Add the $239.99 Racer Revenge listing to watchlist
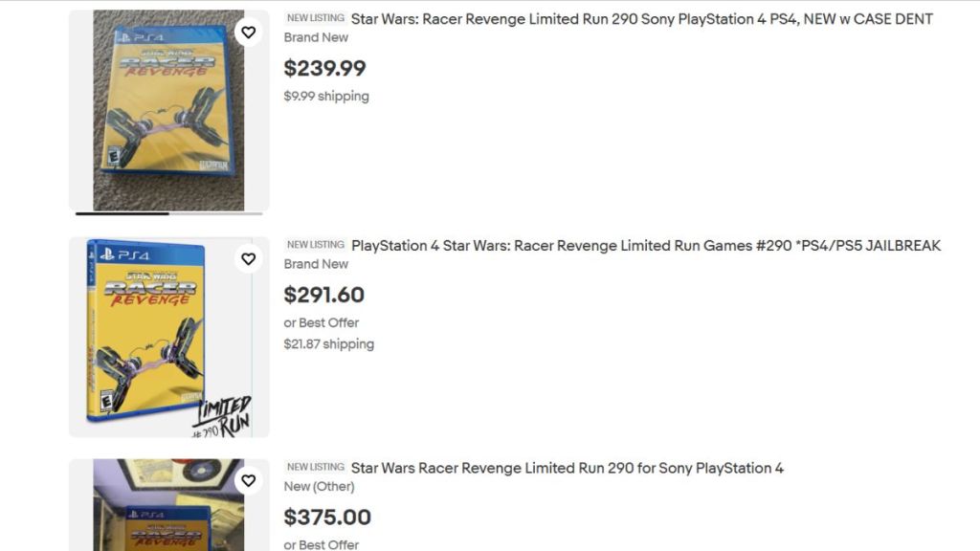980x551 pixels. coord(249,33)
